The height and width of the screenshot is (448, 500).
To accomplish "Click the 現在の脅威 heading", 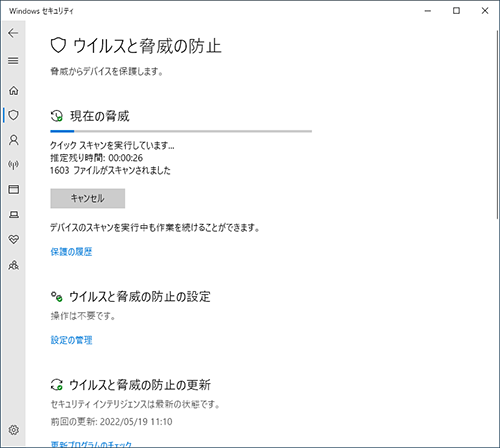I will (x=100, y=116).
